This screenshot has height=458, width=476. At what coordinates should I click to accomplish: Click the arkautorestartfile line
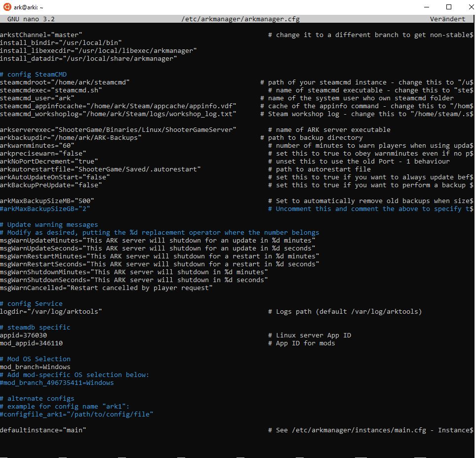100,169
